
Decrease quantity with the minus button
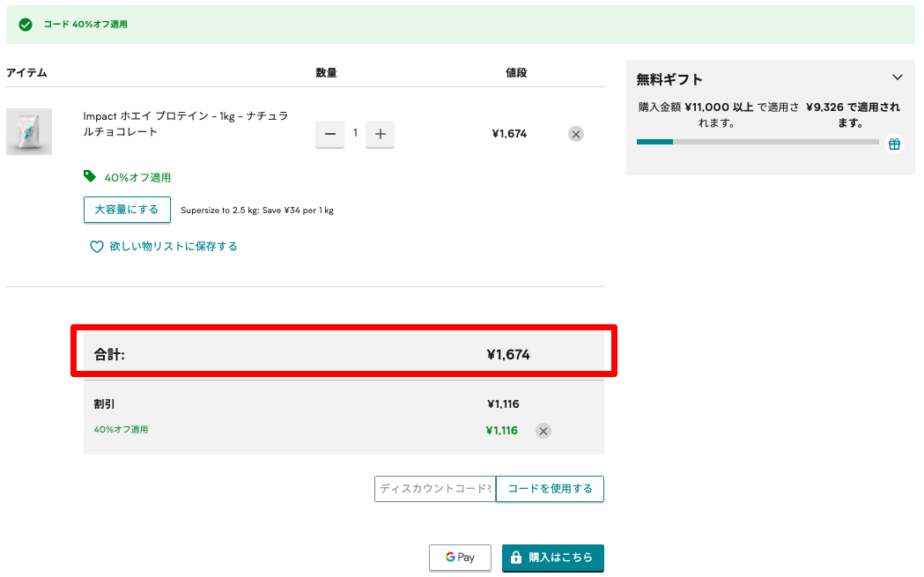[330, 134]
